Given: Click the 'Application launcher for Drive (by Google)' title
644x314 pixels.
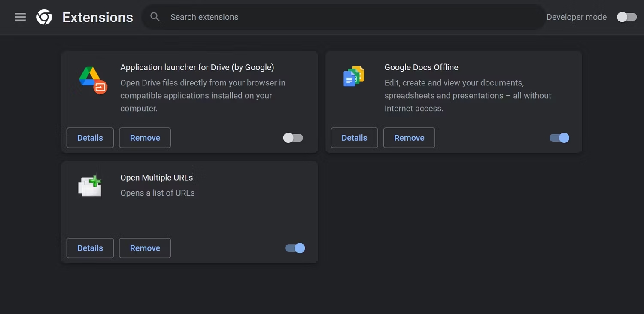Looking at the screenshot, I should click(x=197, y=67).
